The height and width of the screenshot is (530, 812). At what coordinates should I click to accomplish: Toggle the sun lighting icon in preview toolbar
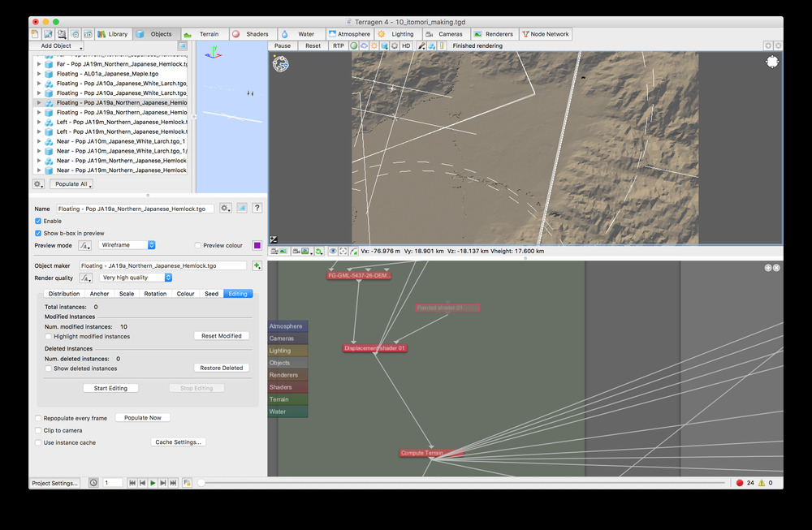(374, 45)
